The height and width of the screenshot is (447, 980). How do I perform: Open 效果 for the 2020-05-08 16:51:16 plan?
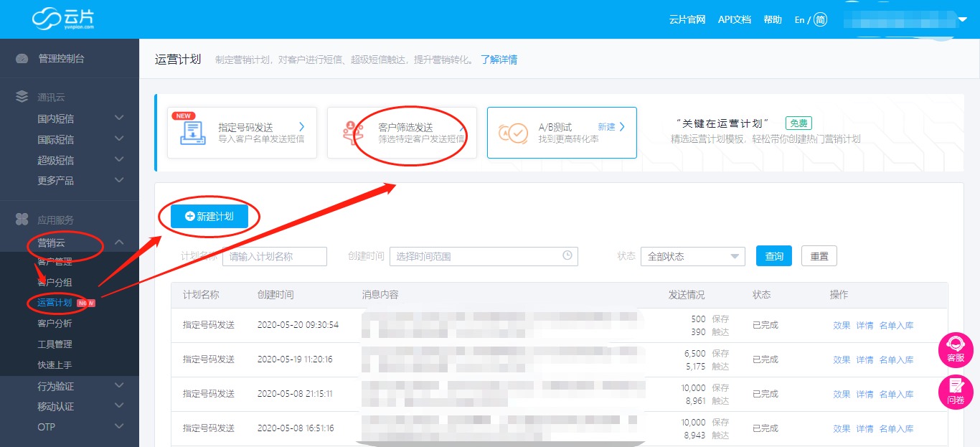(x=842, y=428)
